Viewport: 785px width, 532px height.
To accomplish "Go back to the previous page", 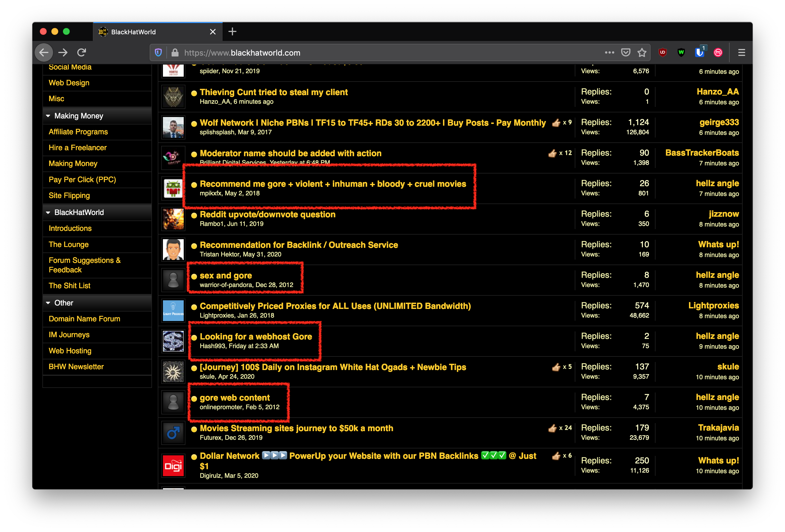I will click(x=44, y=52).
